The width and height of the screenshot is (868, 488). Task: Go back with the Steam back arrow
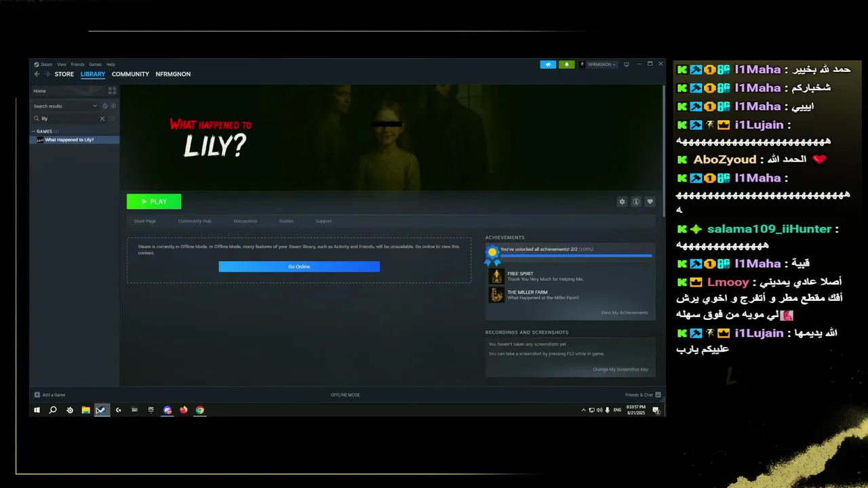pos(37,74)
